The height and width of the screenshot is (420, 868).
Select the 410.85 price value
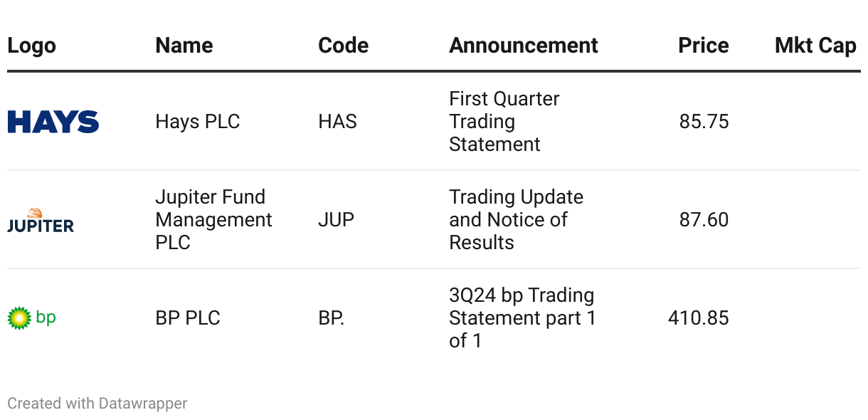(699, 317)
